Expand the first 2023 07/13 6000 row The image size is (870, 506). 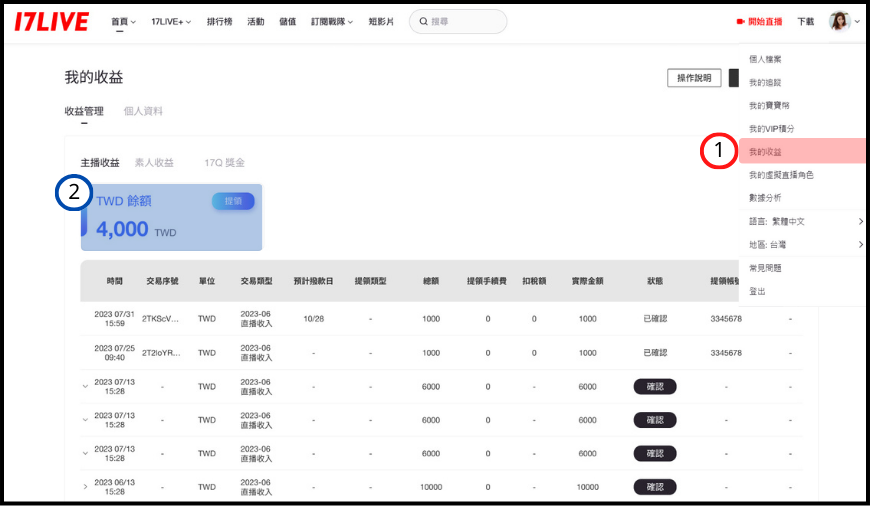point(85,387)
